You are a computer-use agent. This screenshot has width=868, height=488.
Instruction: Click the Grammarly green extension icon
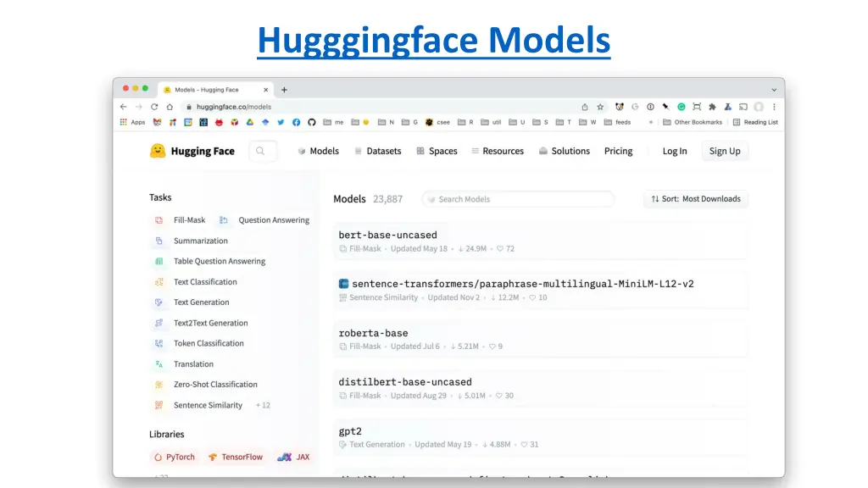(682, 107)
